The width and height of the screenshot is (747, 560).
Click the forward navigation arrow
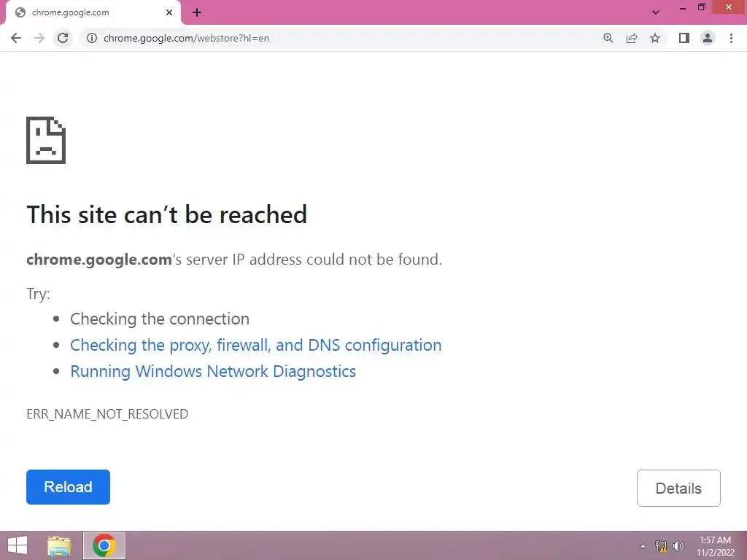coord(39,38)
